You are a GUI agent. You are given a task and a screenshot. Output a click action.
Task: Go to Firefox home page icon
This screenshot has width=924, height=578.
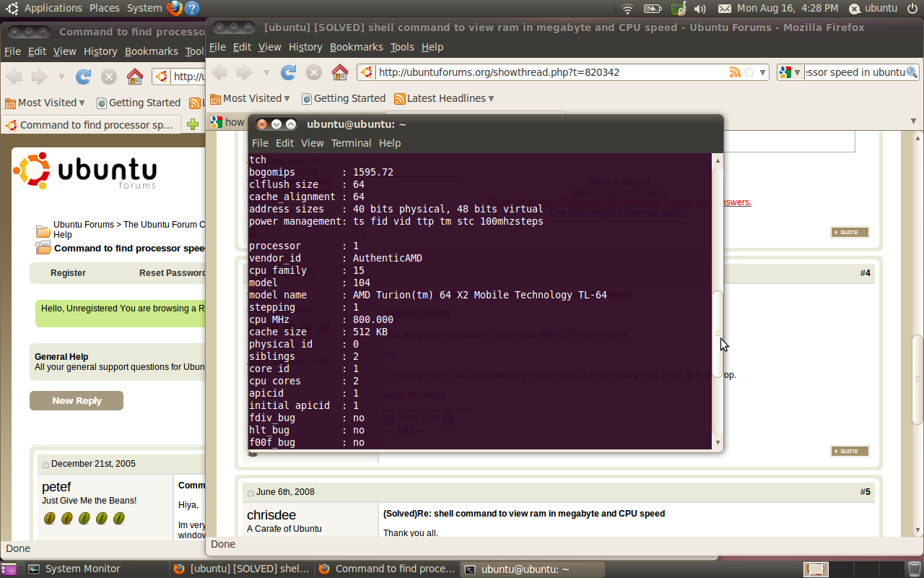[x=340, y=72]
